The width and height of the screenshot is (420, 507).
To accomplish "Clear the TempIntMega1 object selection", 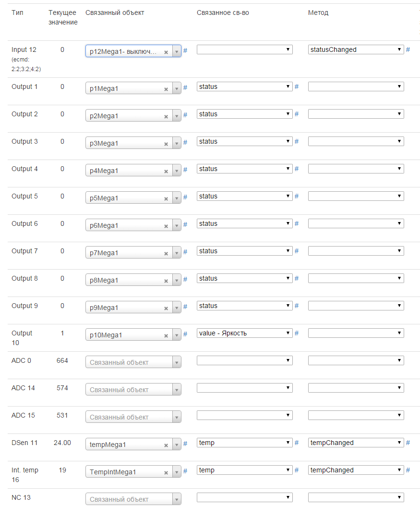I will coord(166,472).
